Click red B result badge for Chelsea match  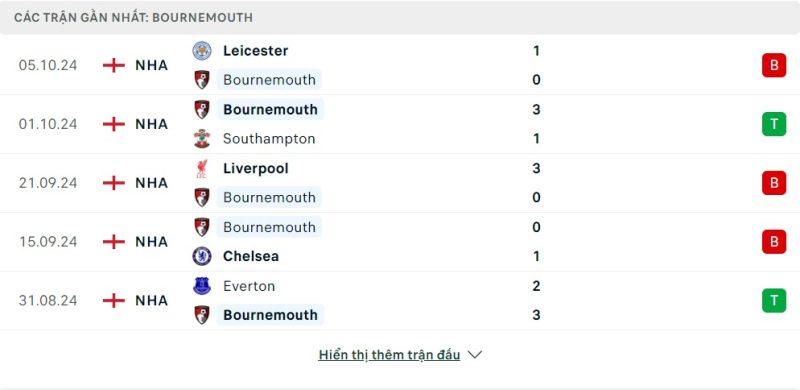point(774,241)
